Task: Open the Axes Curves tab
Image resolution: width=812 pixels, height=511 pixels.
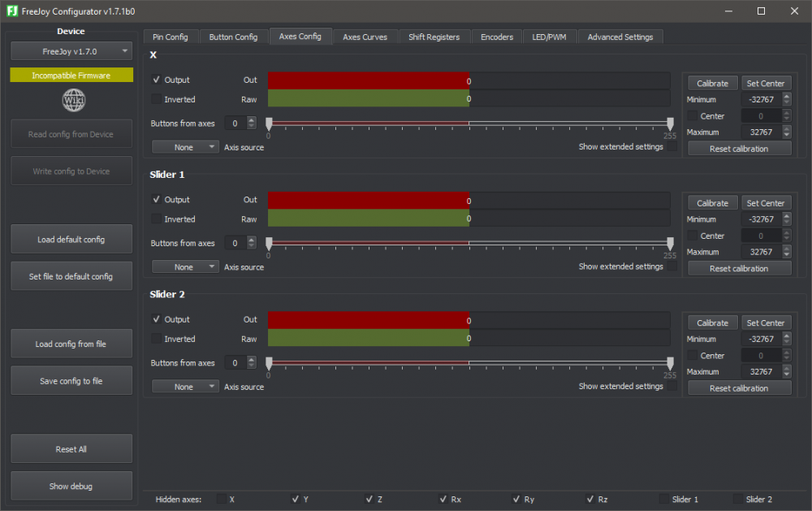Action: [x=365, y=37]
